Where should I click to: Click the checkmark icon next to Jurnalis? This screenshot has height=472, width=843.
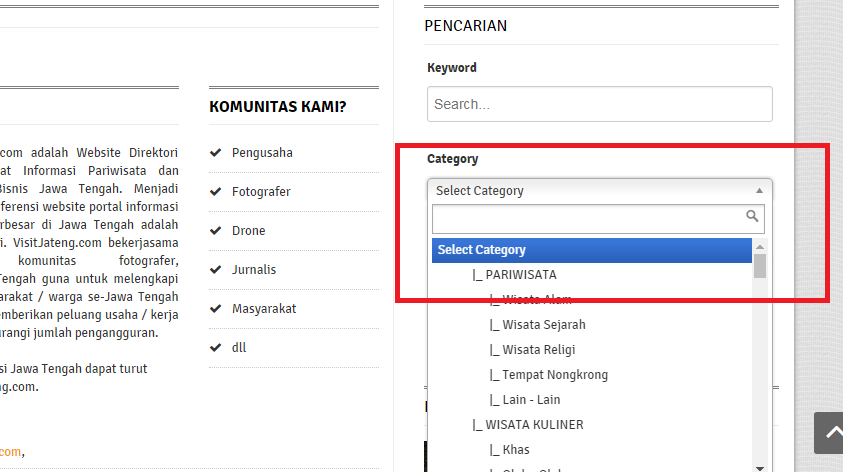point(215,270)
